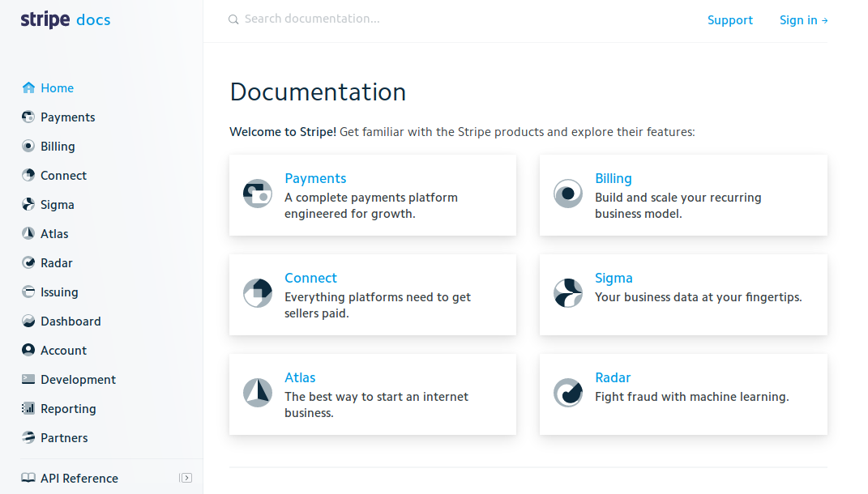Go to Connect in the sidebar
Viewport: 868px width, 494px height.
(64, 176)
